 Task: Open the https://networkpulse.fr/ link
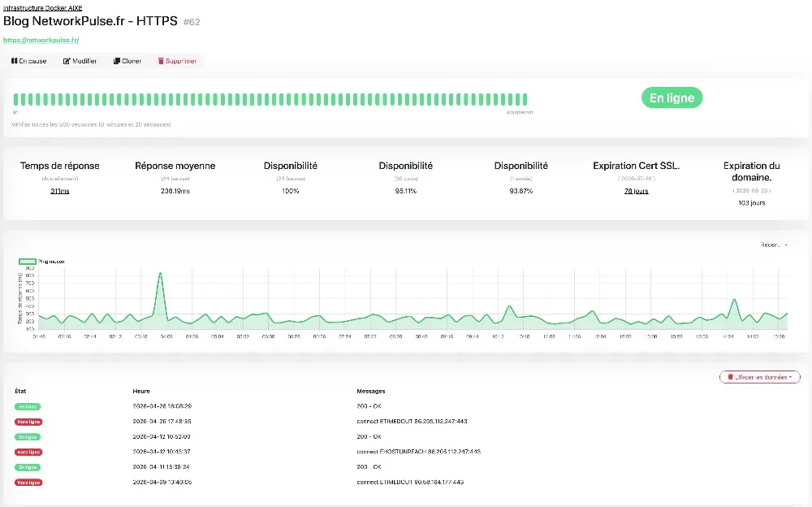41,40
